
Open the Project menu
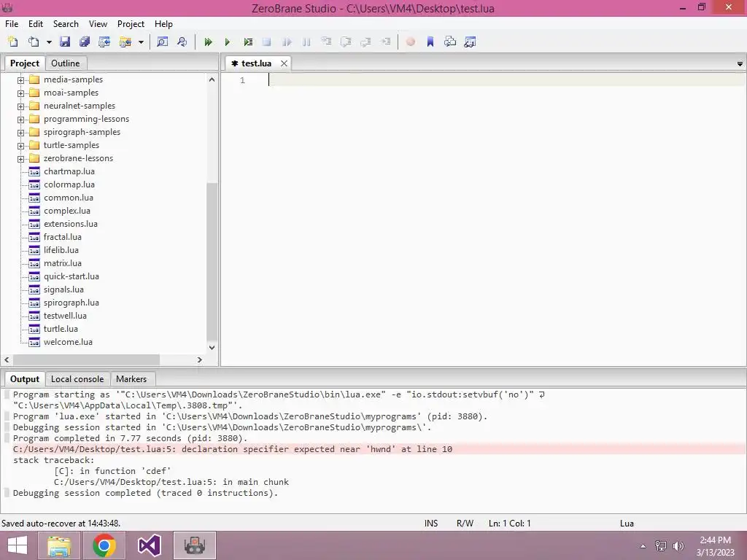pyautogui.click(x=131, y=24)
